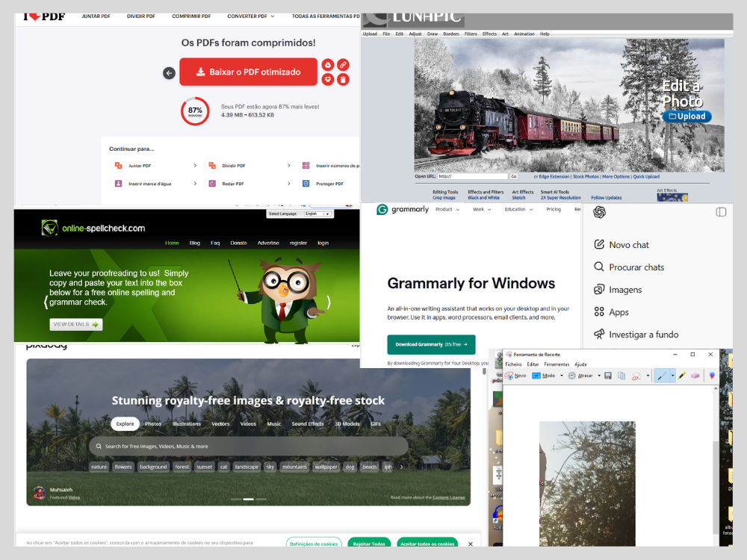747x560 pixels.
Task: Send snip via email icon
Action: coord(636,376)
